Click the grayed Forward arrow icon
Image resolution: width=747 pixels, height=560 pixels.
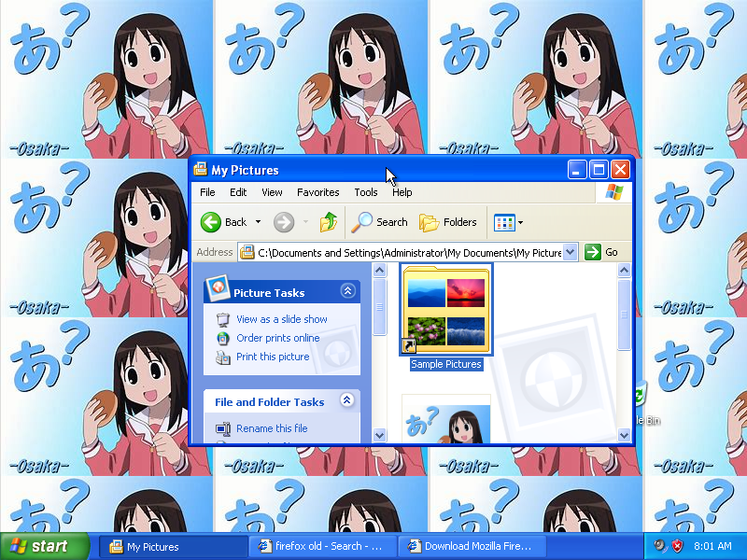tap(284, 222)
